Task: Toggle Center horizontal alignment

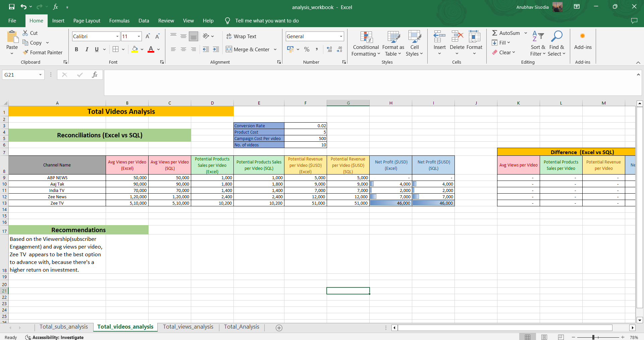Action: pyautogui.click(x=183, y=49)
